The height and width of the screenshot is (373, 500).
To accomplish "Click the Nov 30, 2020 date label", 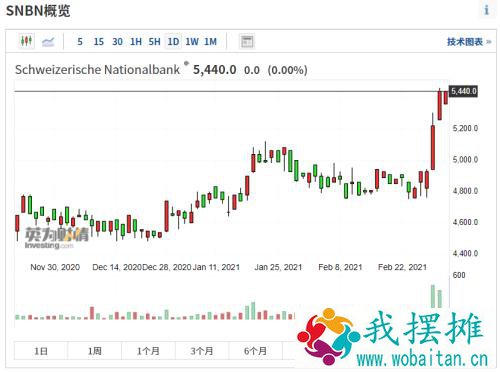I will click(55, 267).
